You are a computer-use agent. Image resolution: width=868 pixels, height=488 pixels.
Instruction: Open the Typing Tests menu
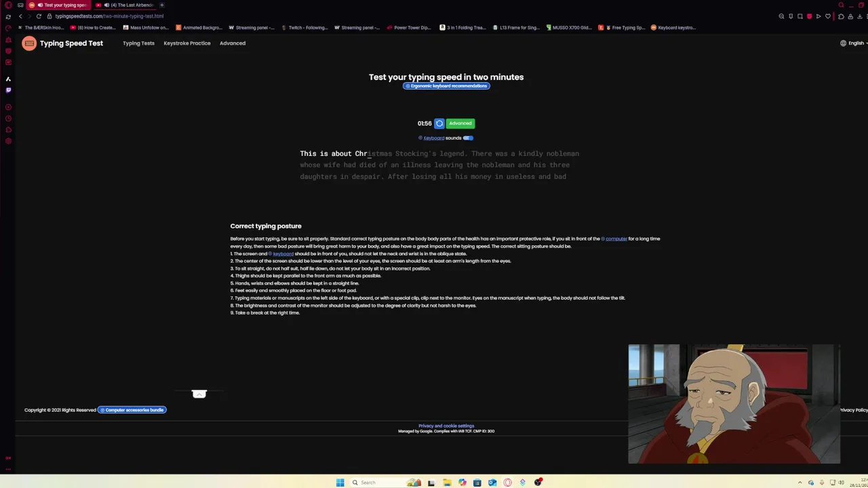pyautogui.click(x=138, y=43)
